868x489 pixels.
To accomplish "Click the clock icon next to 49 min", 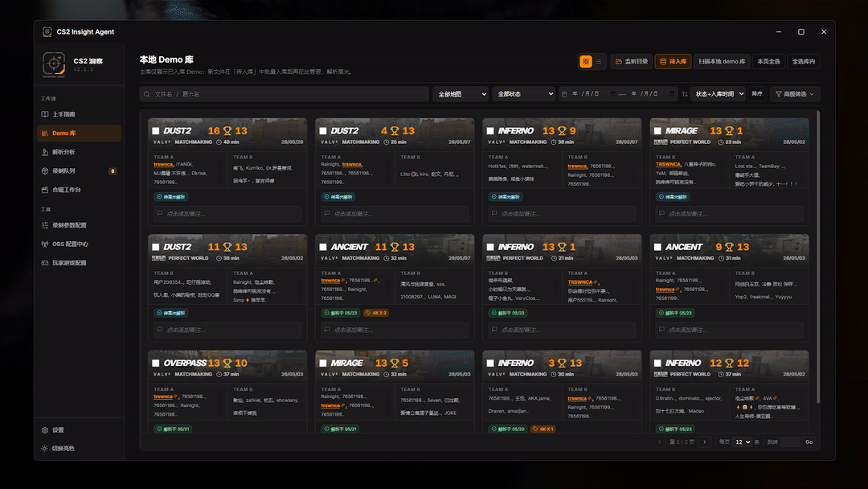I will (219, 142).
